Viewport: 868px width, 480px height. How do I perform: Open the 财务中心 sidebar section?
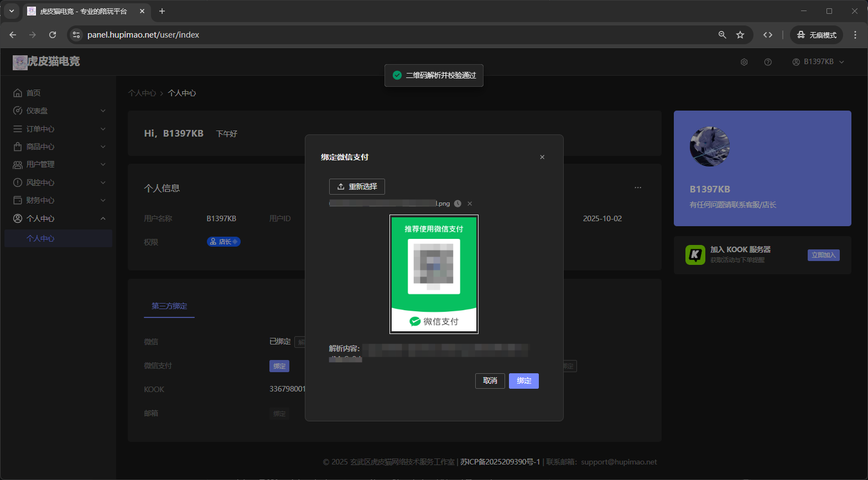click(x=59, y=200)
